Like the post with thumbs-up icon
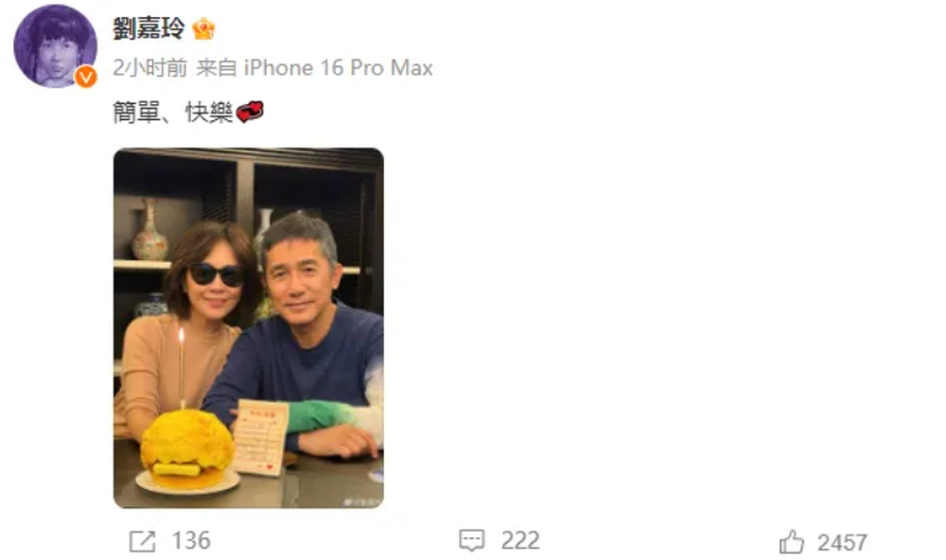 [792, 541]
